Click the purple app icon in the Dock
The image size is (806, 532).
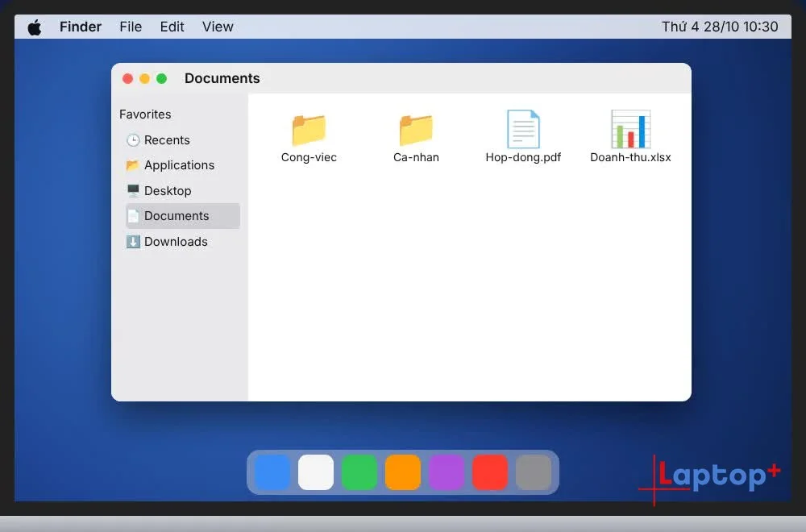tap(447, 472)
